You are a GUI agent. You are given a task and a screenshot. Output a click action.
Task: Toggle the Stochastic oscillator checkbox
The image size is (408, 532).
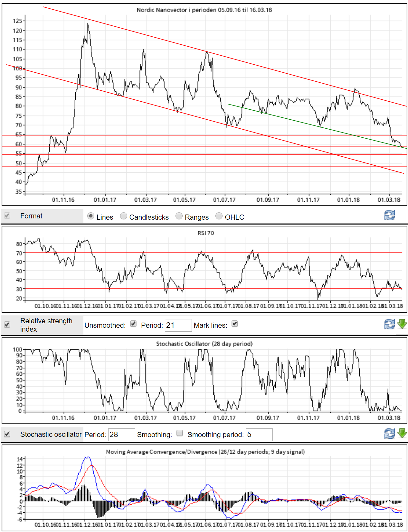[7, 434]
